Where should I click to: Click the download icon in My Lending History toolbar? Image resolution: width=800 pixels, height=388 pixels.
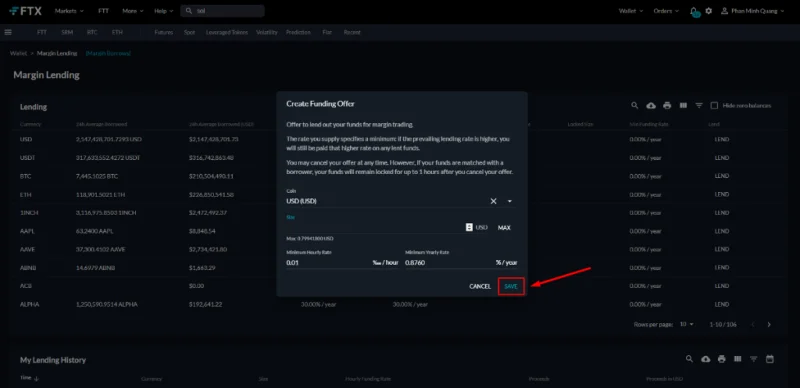point(706,359)
